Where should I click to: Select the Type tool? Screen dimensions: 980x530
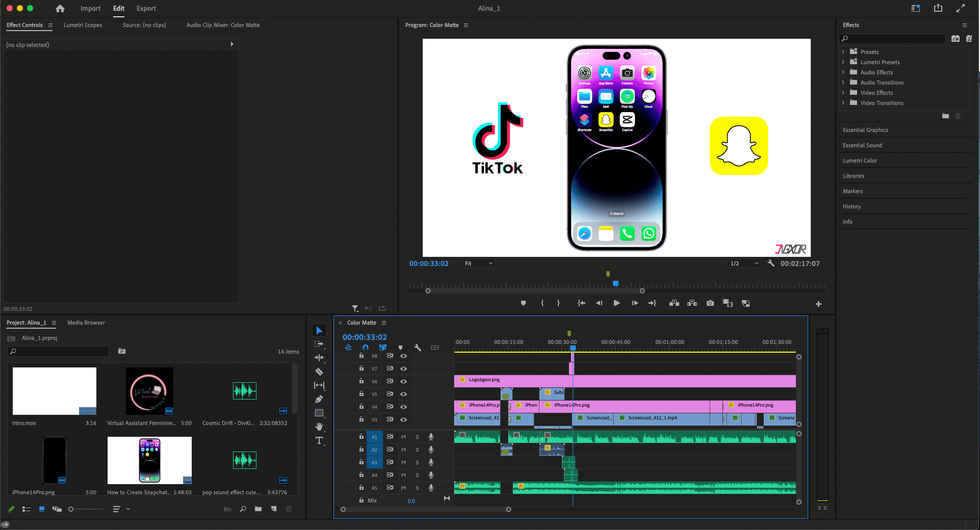point(319,440)
